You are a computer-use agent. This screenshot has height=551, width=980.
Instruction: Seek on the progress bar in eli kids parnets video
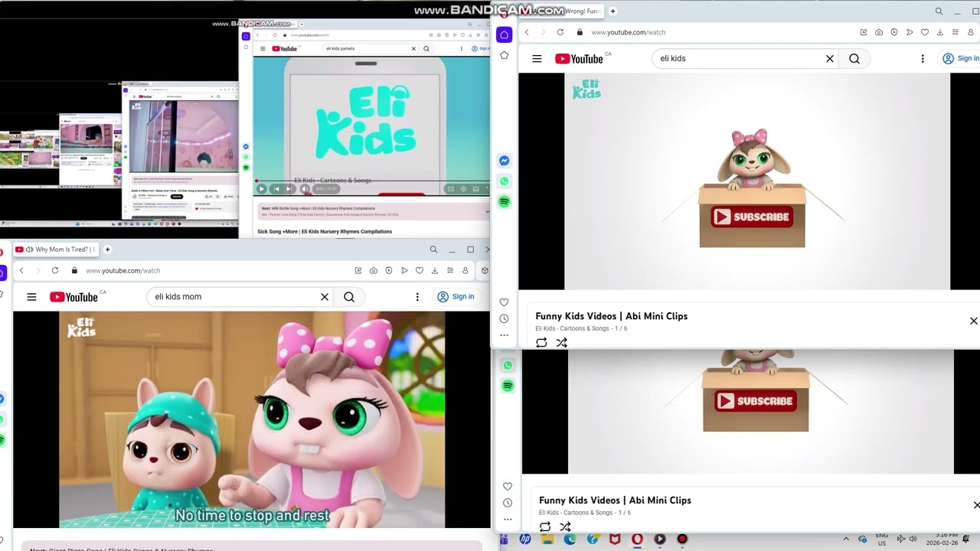(371, 181)
